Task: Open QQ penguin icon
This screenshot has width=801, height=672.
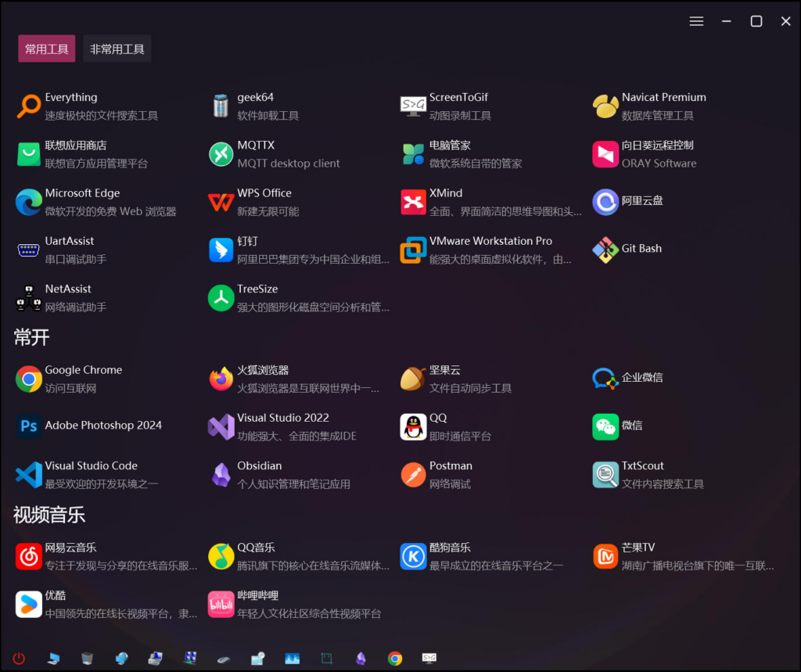Action: pyautogui.click(x=413, y=426)
